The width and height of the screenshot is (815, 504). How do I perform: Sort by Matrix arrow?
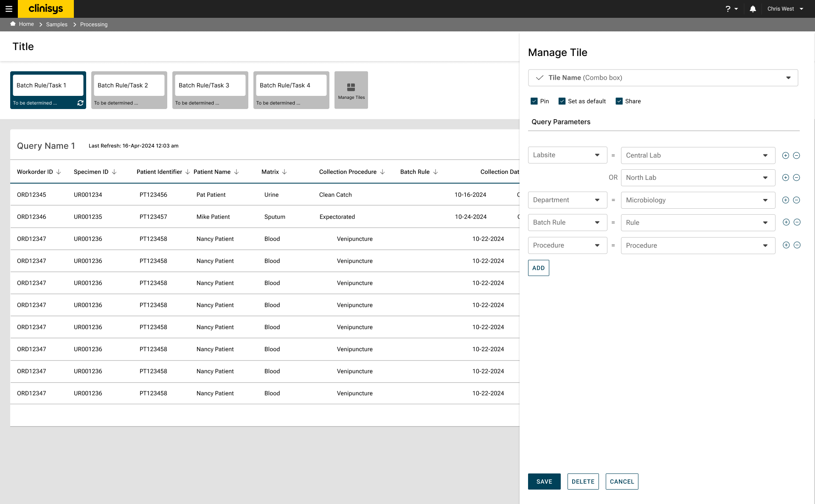[284, 172]
